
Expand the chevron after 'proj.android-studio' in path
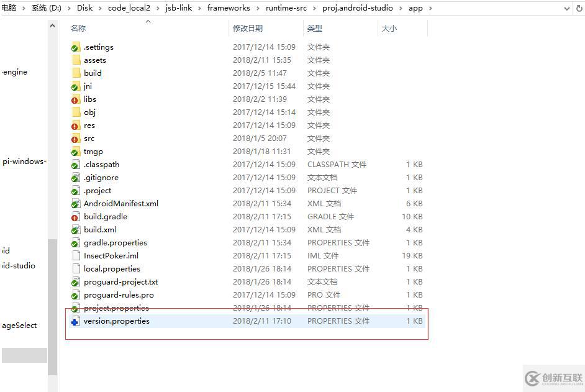[x=401, y=8]
